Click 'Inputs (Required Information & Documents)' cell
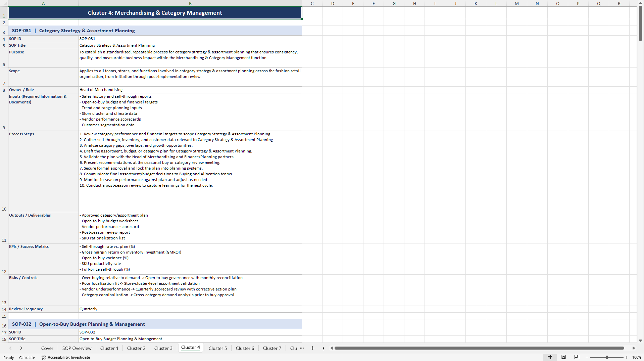644x361 pixels. (43, 112)
